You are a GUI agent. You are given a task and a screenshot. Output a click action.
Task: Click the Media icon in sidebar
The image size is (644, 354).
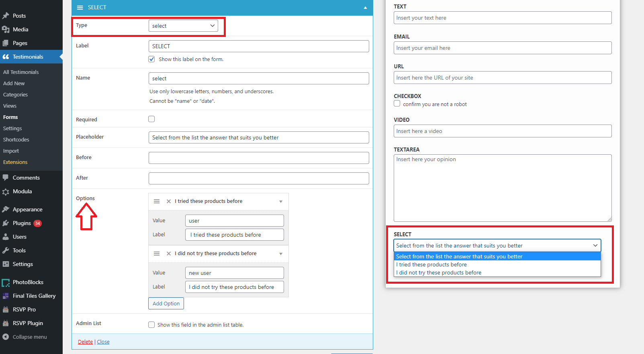6,29
